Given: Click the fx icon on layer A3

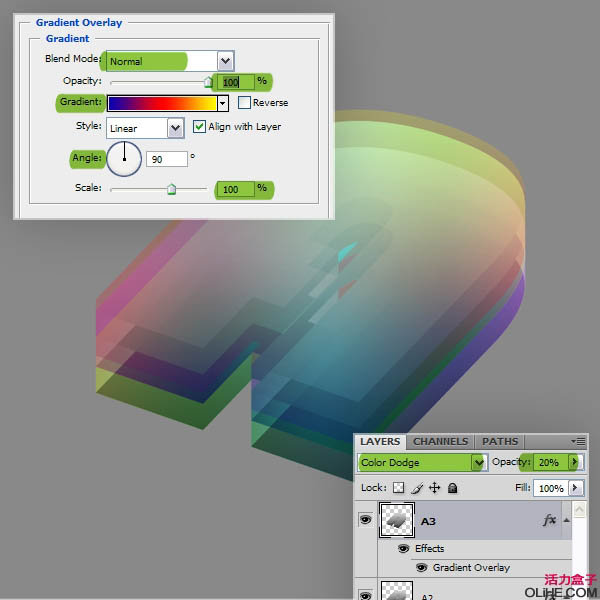Looking at the screenshot, I should (x=549, y=520).
